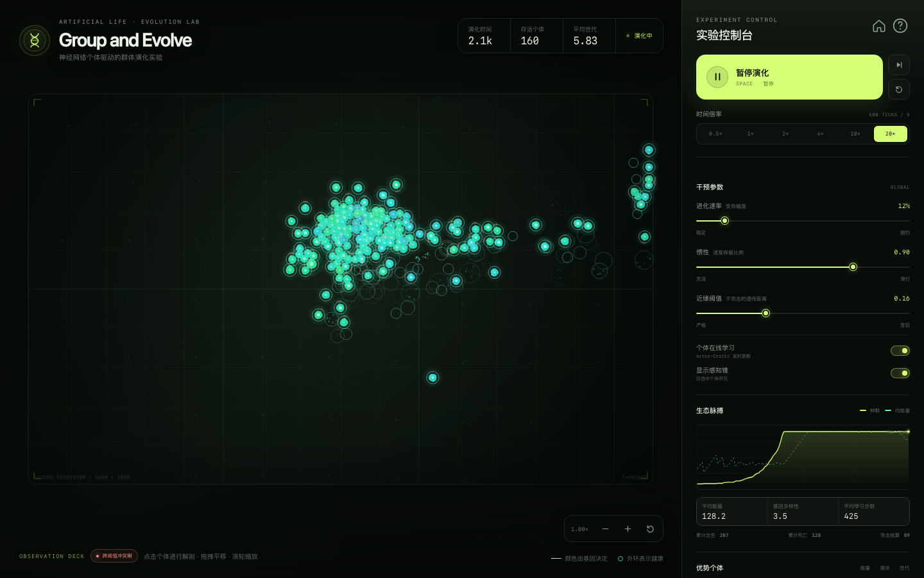
Task: Set time rate to 10×
Action: [x=855, y=134]
